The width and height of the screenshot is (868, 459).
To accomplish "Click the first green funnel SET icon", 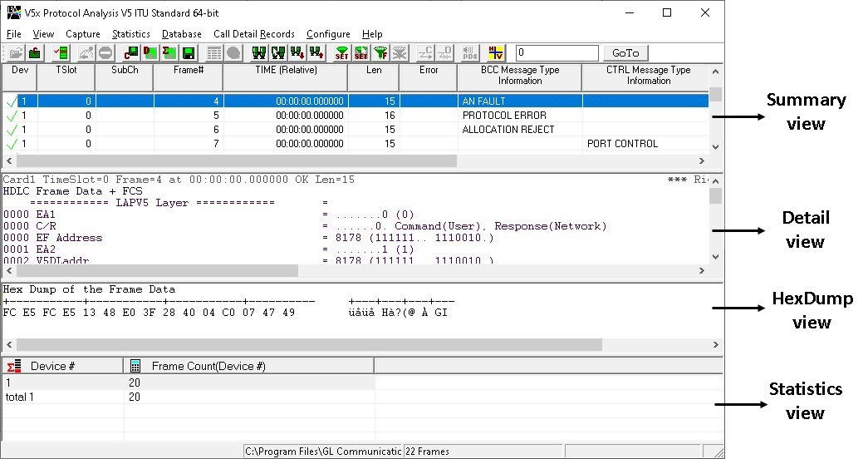I will pos(342,53).
